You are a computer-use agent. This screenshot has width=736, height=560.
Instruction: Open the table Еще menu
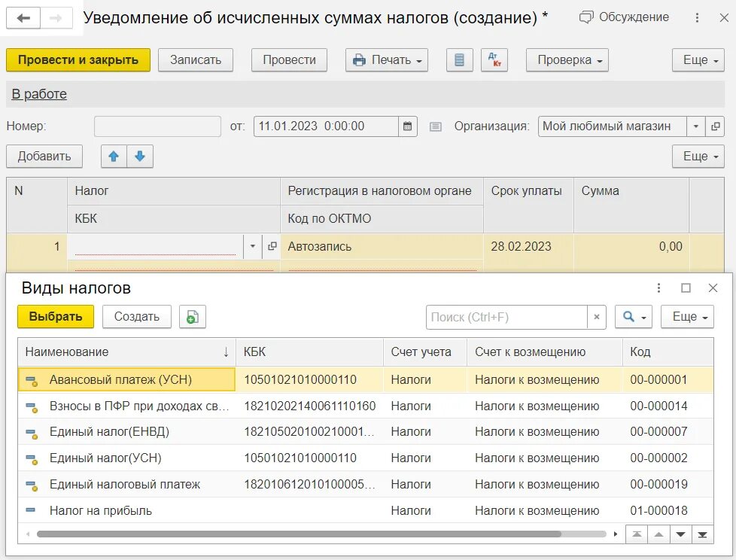click(x=698, y=157)
